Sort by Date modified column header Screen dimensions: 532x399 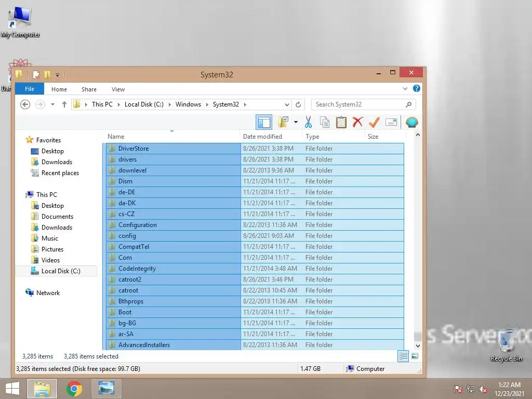pos(271,137)
